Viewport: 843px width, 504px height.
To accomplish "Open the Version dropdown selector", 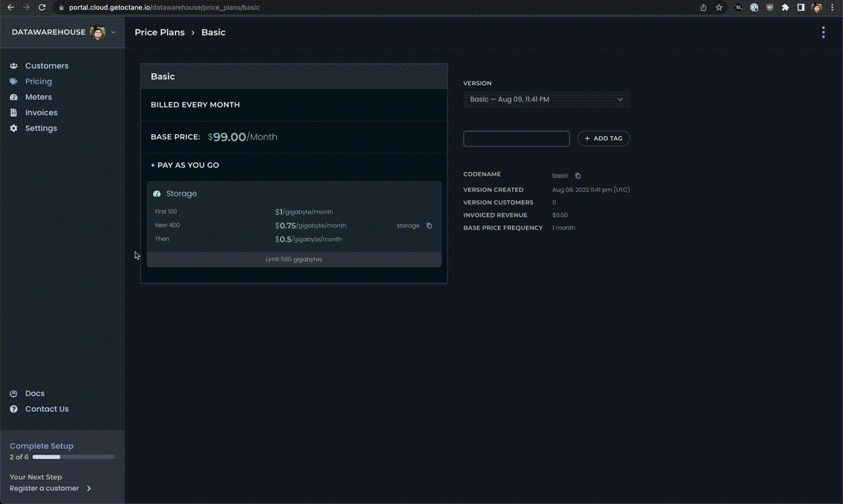I will click(546, 100).
